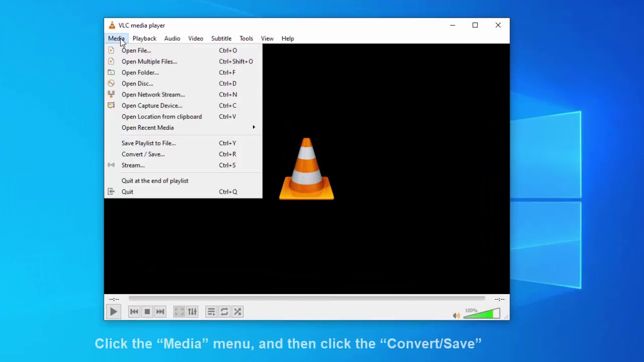Open the Subtitle menu

tap(221, 38)
